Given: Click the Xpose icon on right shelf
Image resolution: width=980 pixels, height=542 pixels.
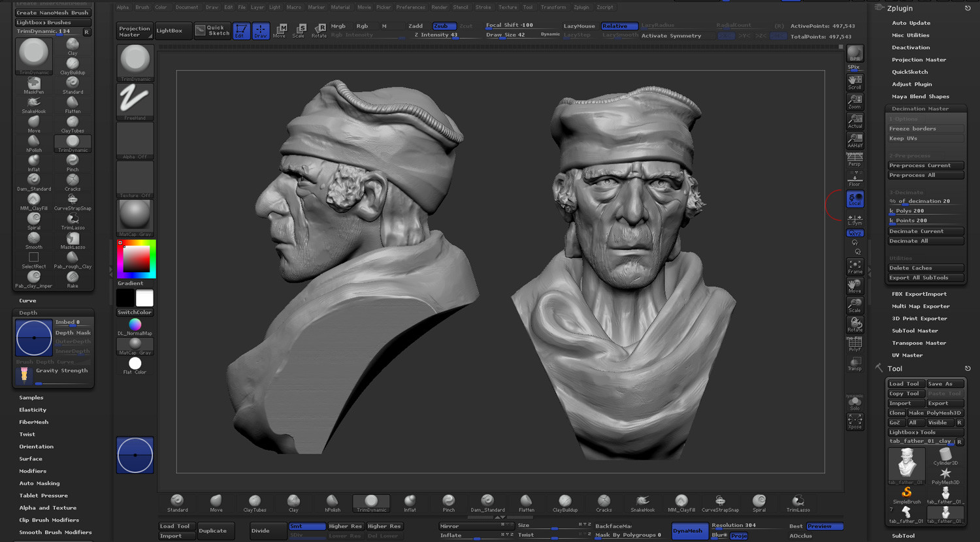Looking at the screenshot, I should point(855,421).
